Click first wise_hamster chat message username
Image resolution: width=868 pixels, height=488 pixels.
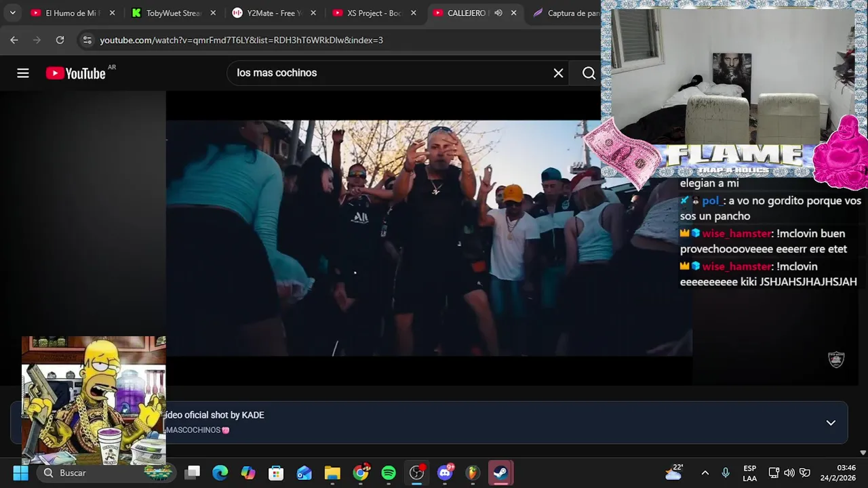coord(737,233)
